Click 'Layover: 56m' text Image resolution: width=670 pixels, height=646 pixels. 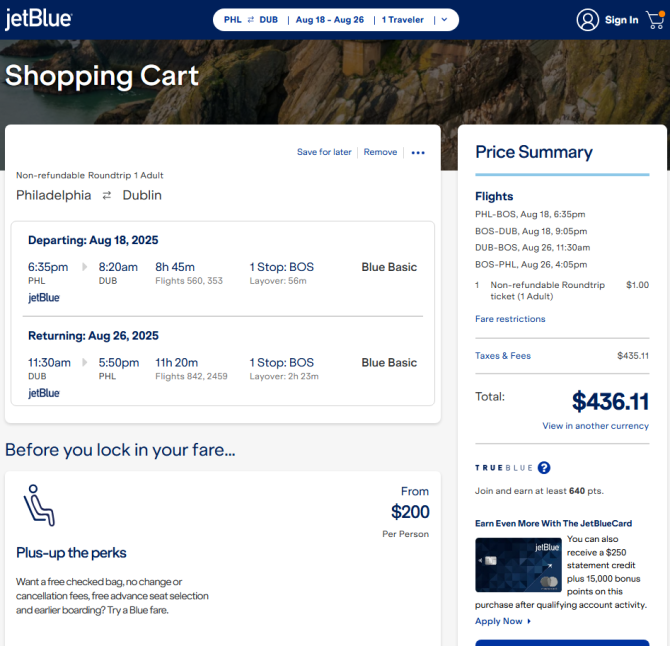pyautogui.click(x=278, y=281)
